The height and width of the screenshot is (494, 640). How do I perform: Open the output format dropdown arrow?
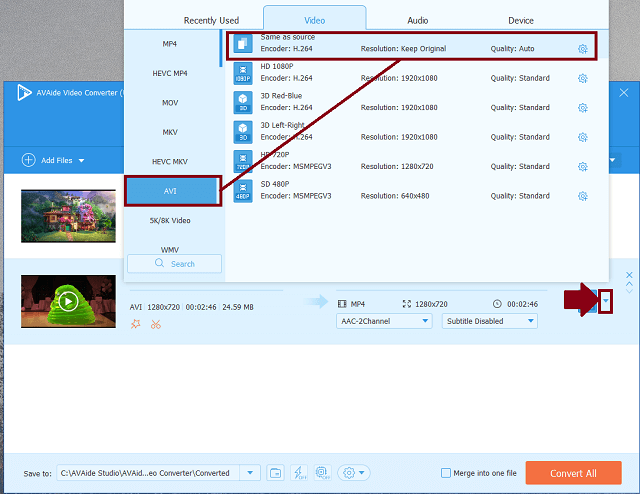pos(606,301)
